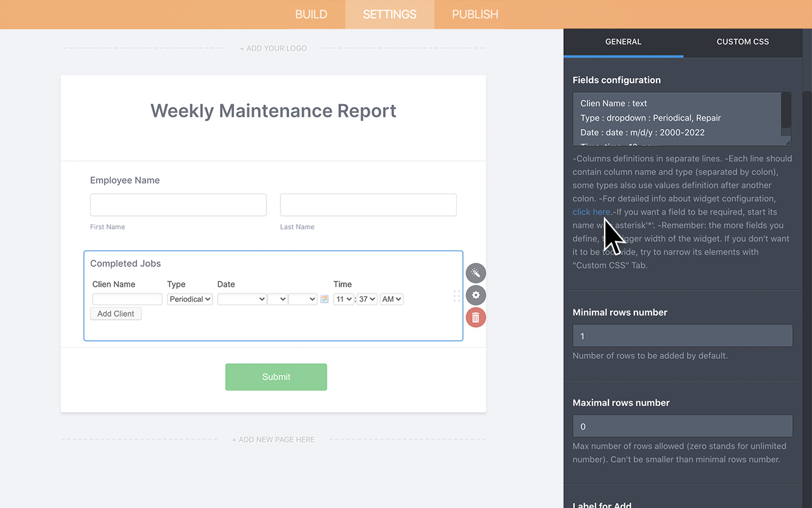This screenshot has height=508, width=812.
Task: Click "+ ADD YOUR LOGO" at the top
Action: [273, 48]
